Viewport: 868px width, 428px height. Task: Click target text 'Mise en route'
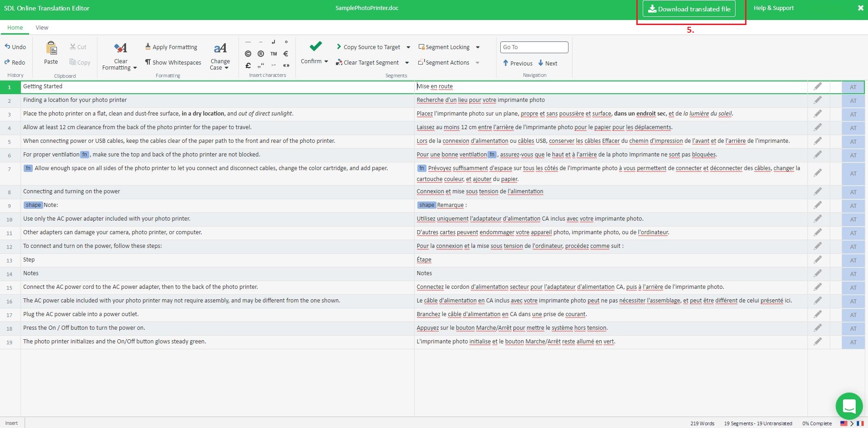tap(435, 86)
